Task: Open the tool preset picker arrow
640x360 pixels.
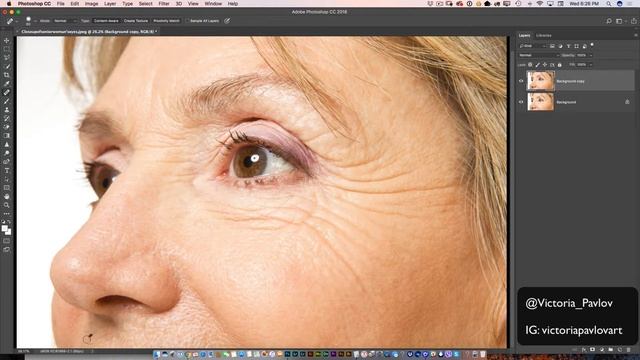Action: click(16, 21)
